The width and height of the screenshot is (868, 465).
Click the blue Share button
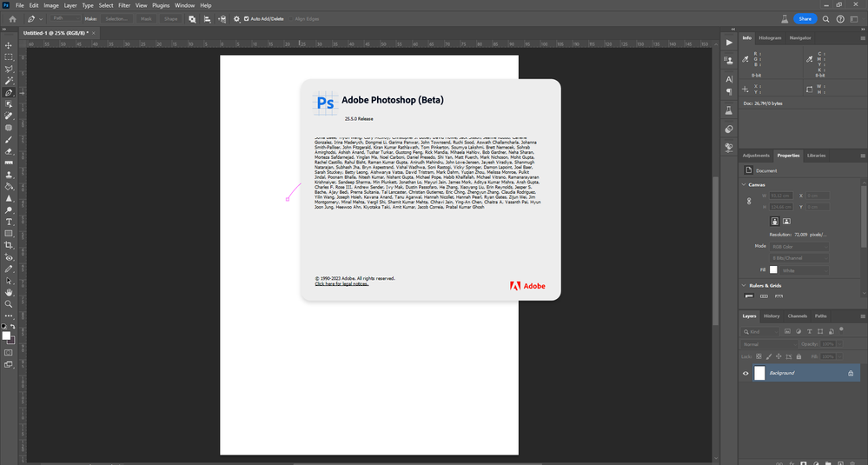tap(805, 19)
